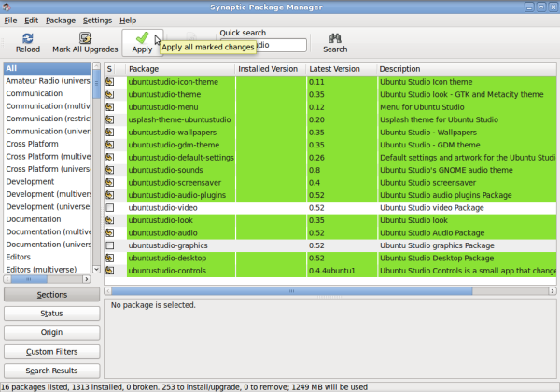The height and width of the screenshot is (392, 560).
Task: Click package list horizontal scroll-right arrow
Action: [x=553, y=291]
